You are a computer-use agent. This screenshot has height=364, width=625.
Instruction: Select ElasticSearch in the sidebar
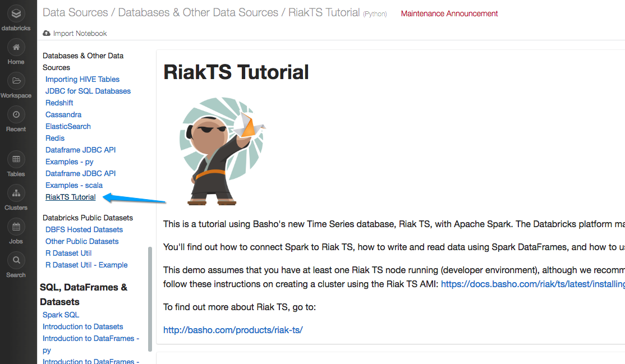click(x=68, y=126)
